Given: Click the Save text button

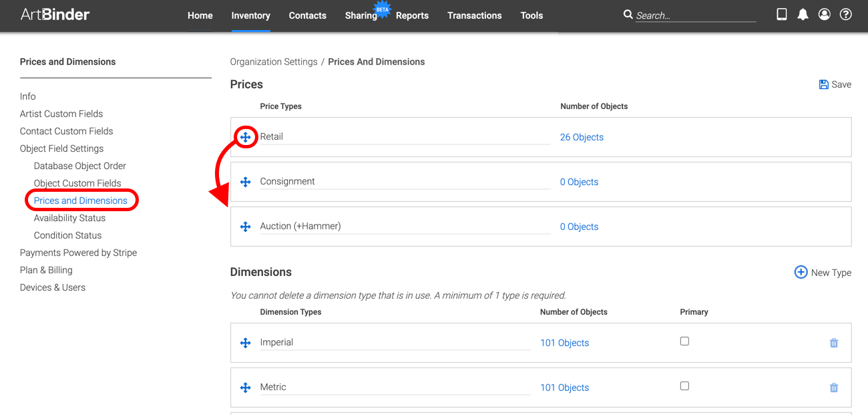Looking at the screenshot, I should pyautogui.click(x=841, y=84).
